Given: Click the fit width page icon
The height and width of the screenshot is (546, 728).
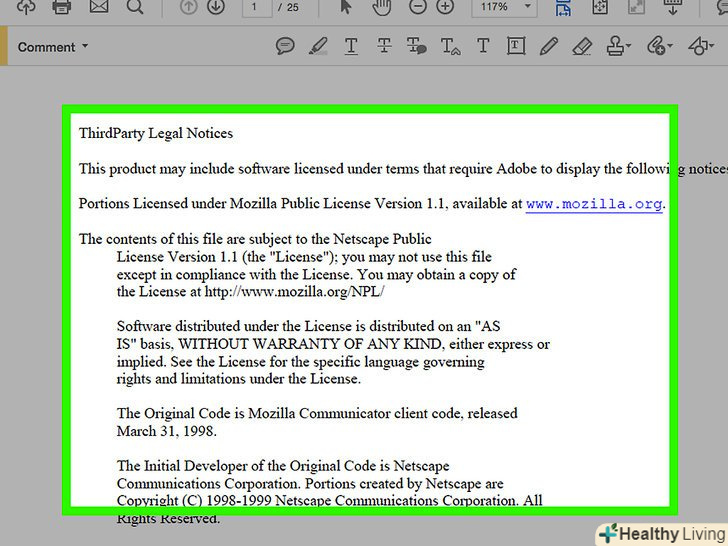Looking at the screenshot, I should (x=563, y=7).
